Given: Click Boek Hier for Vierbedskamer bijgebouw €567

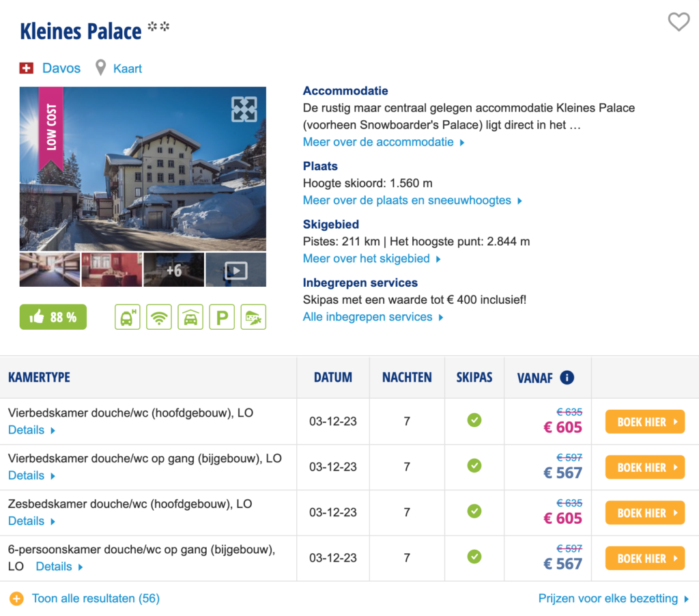Looking at the screenshot, I should click(x=644, y=467).
